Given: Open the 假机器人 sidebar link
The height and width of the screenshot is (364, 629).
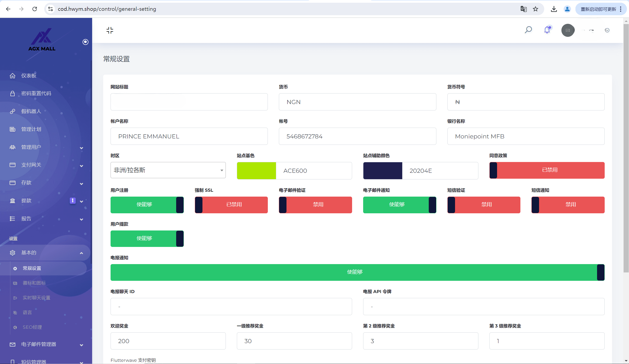Looking at the screenshot, I should pos(31,111).
